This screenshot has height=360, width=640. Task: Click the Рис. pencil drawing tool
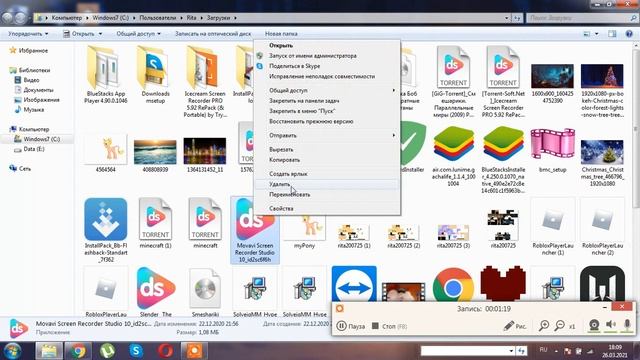click(515, 326)
